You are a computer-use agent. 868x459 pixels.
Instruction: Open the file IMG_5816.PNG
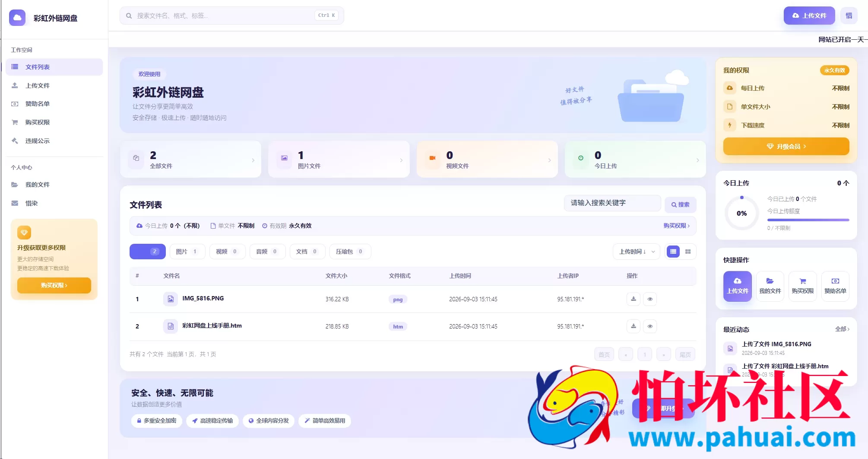[x=203, y=298]
